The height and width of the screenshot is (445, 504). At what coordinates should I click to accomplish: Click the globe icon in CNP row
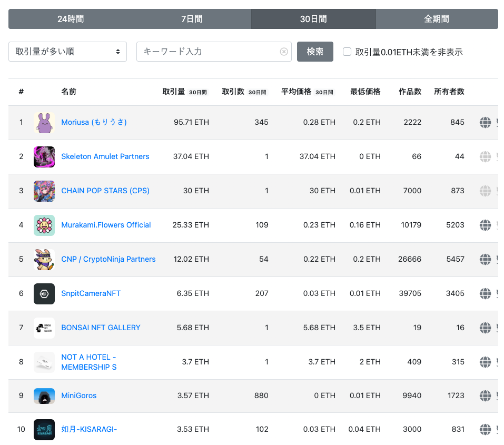[485, 259]
